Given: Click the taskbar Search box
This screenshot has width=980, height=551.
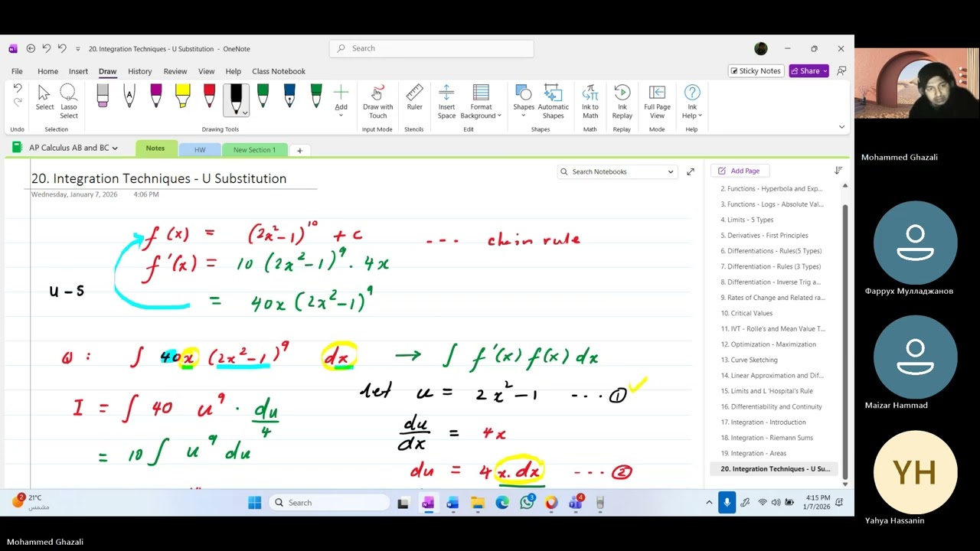Looking at the screenshot, I should point(328,503).
